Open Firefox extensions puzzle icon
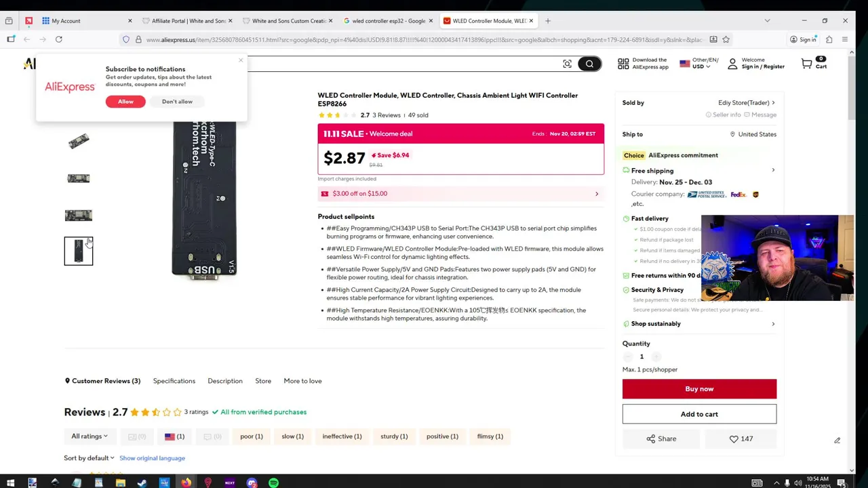The image size is (868, 488). (x=829, y=39)
